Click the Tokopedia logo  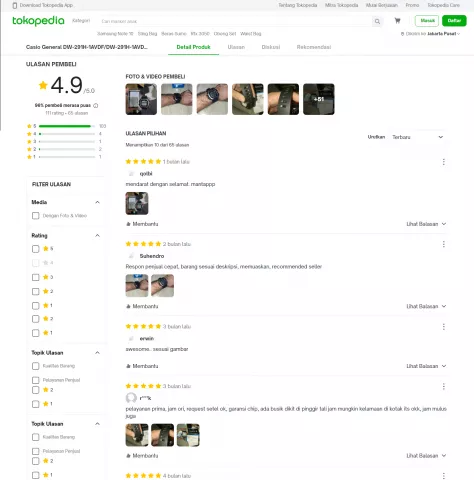38,21
